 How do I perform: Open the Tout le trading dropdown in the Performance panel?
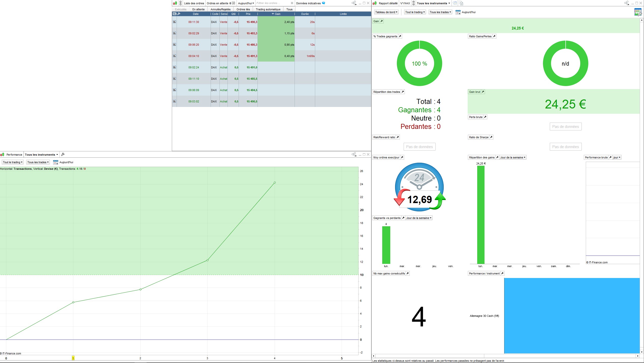tap(13, 162)
